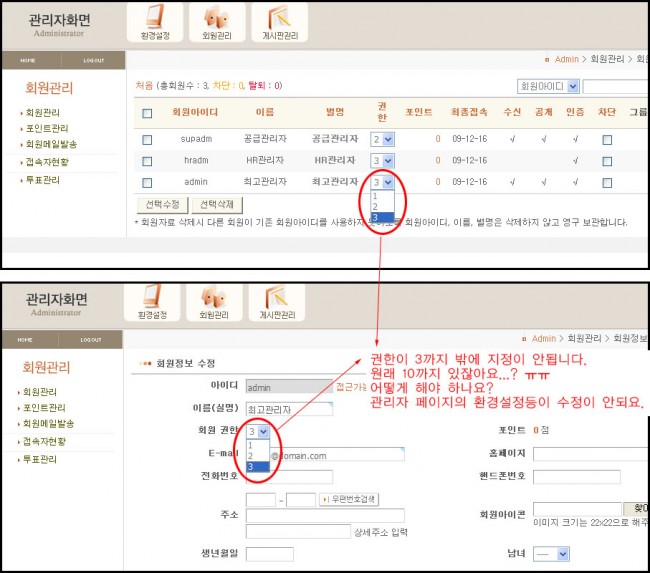
Task: Open 포인트관리 in 회원정보 수정 page sidebar
Action: (44, 408)
